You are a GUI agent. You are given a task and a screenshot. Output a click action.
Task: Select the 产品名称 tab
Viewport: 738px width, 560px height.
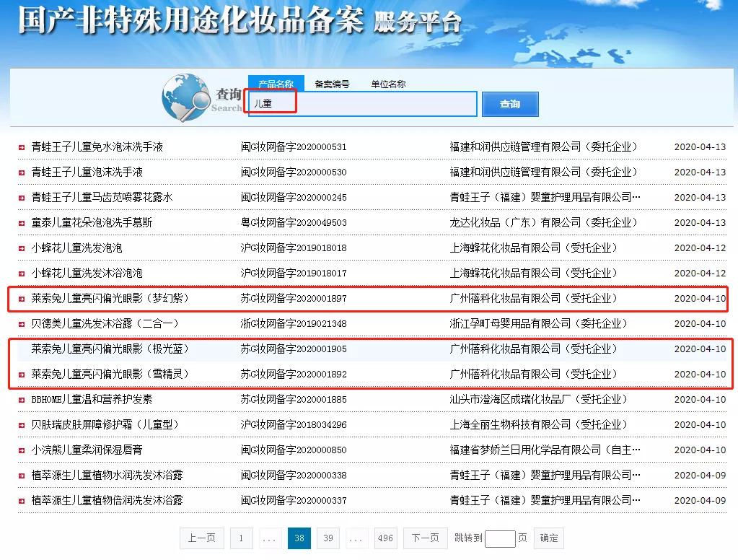tap(276, 84)
